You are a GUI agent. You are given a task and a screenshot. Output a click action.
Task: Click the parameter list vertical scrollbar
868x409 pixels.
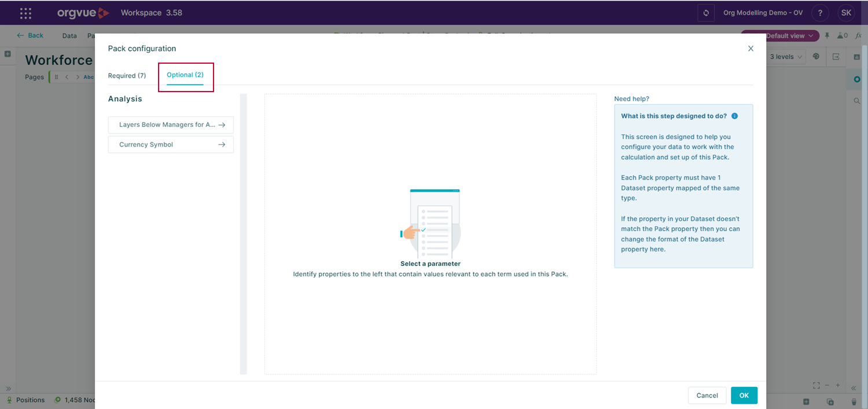coord(244,234)
